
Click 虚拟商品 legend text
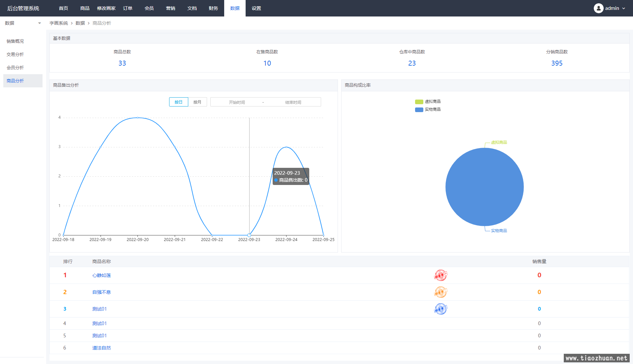click(x=433, y=102)
